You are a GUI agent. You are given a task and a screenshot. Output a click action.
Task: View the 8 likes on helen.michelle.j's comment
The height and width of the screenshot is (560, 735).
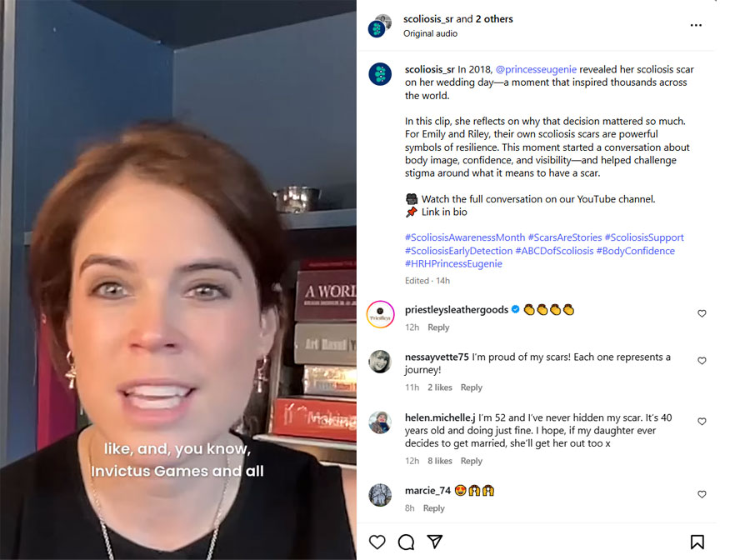440,461
